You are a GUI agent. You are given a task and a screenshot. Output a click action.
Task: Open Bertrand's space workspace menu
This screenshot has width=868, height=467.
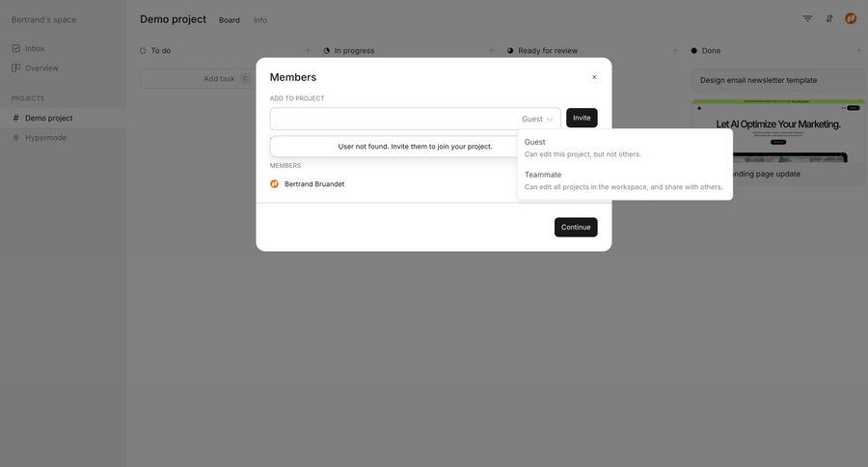tap(44, 19)
